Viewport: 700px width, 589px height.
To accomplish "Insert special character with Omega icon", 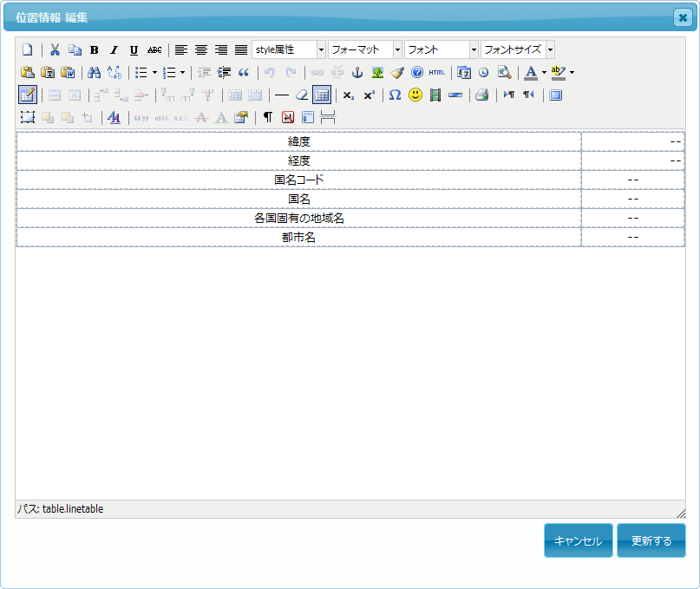I will pyautogui.click(x=395, y=95).
